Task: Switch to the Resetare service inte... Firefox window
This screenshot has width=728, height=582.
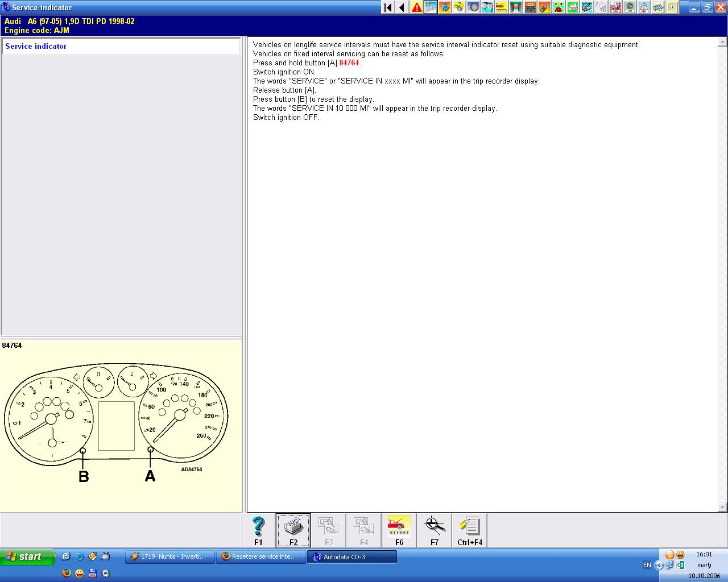Action: pos(261,557)
